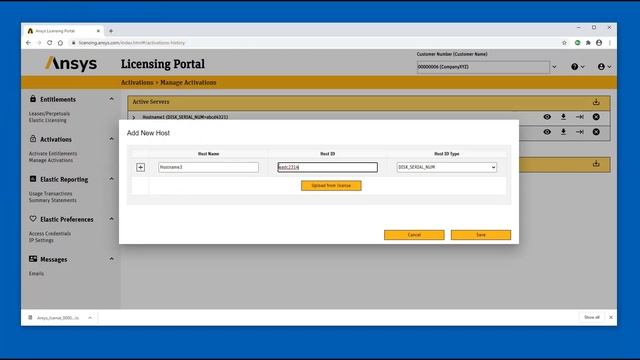Open the Chrome profile icon
This screenshot has width=640, height=360.
(x=599, y=43)
